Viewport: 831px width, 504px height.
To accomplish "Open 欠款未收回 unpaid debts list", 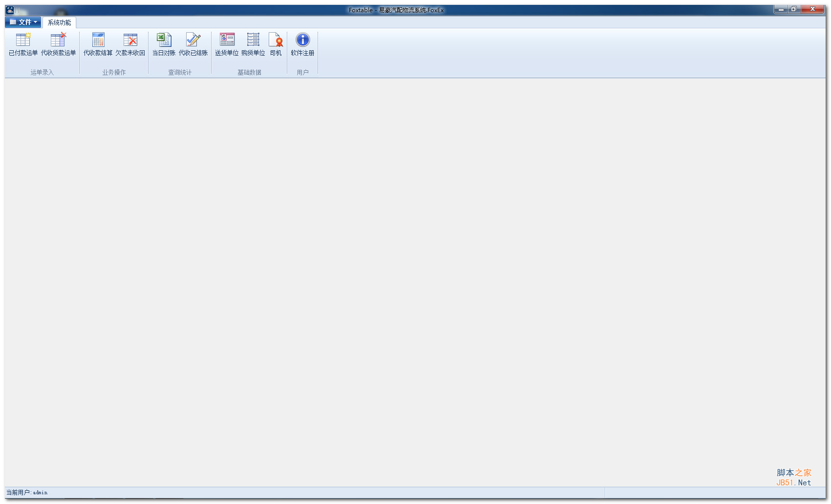I will point(130,44).
